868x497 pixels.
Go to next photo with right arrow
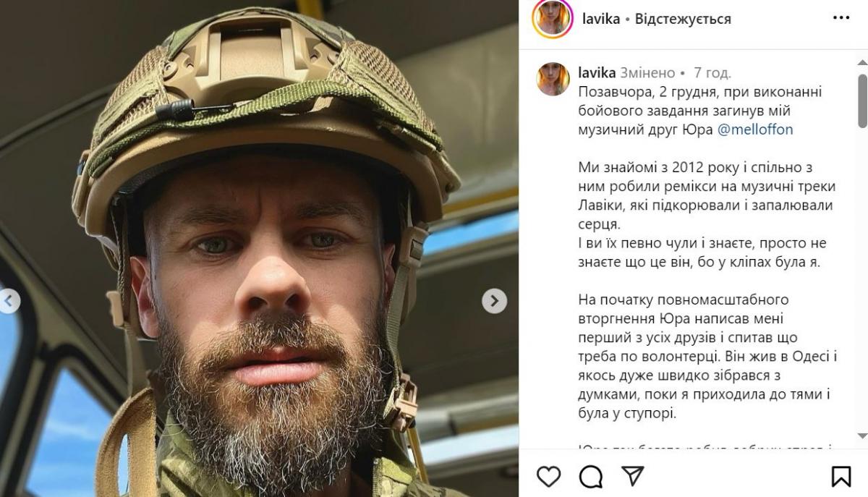pyautogui.click(x=494, y=300)
